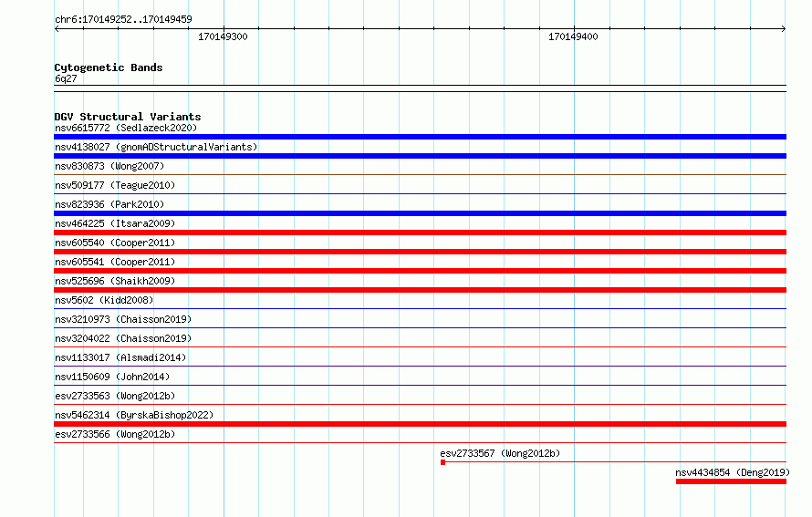This screenshot has height=517, width=812.
Task: Click the chr6:170149252..170149459 region label
Action: pyautogui.click(x=123, y=19)
